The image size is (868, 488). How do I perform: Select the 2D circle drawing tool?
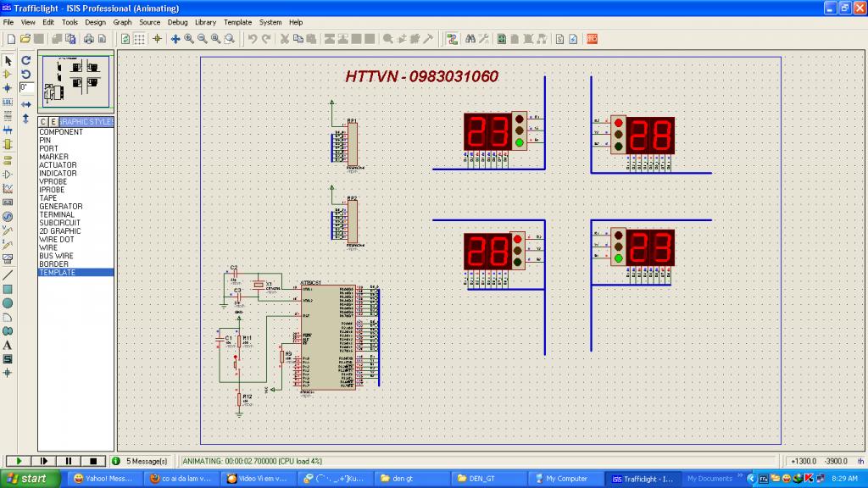click(8, 303)
